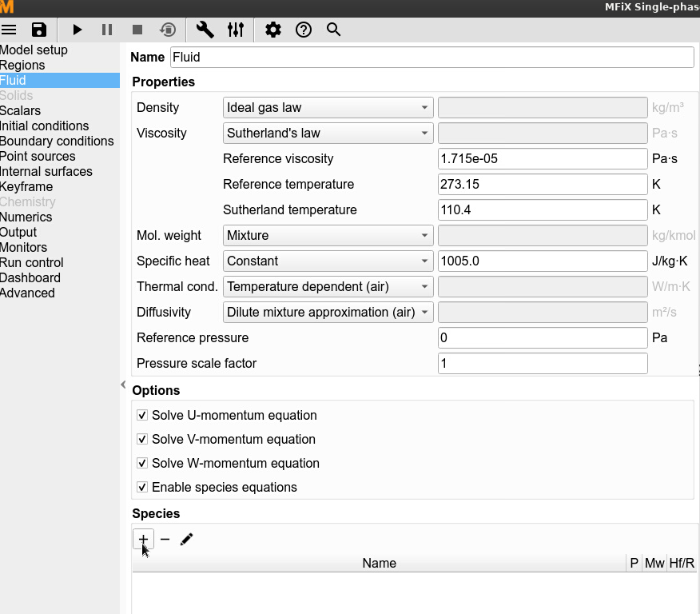Open the sliders parameters icon

coord(236,30)
